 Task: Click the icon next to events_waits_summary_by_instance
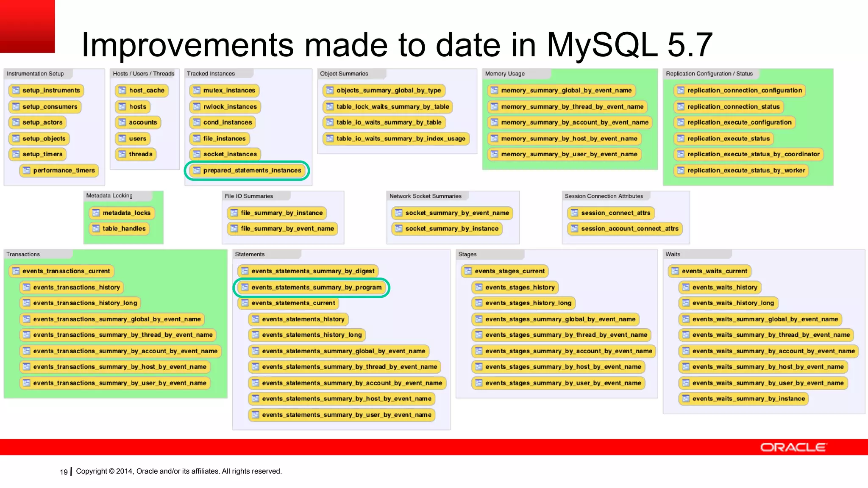pos(686,399)
